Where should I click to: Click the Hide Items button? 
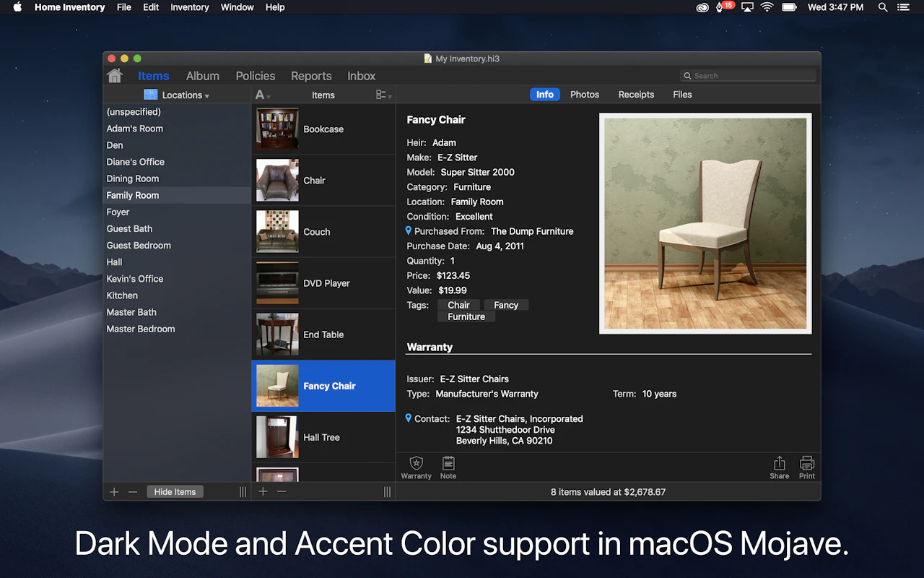click(x=175, y=492)
